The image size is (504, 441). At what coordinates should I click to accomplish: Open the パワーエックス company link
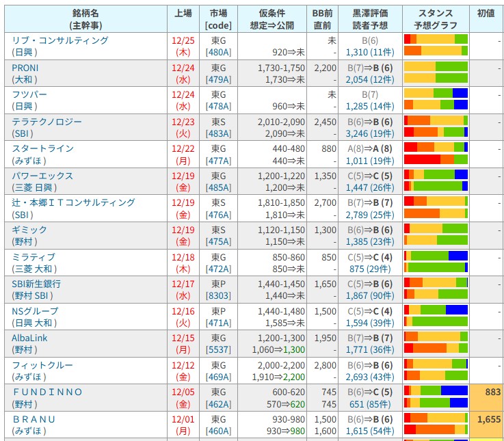click(42, 176)
